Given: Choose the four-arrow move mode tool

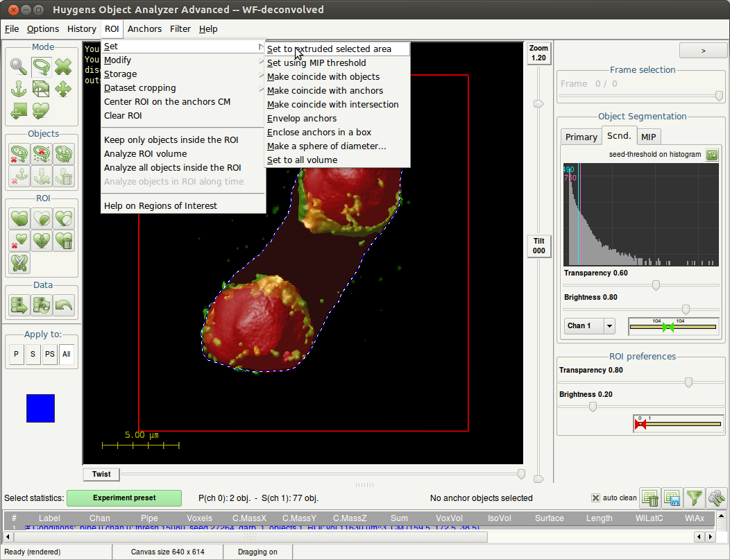Looking at the screenshot, I should [63, 89].
